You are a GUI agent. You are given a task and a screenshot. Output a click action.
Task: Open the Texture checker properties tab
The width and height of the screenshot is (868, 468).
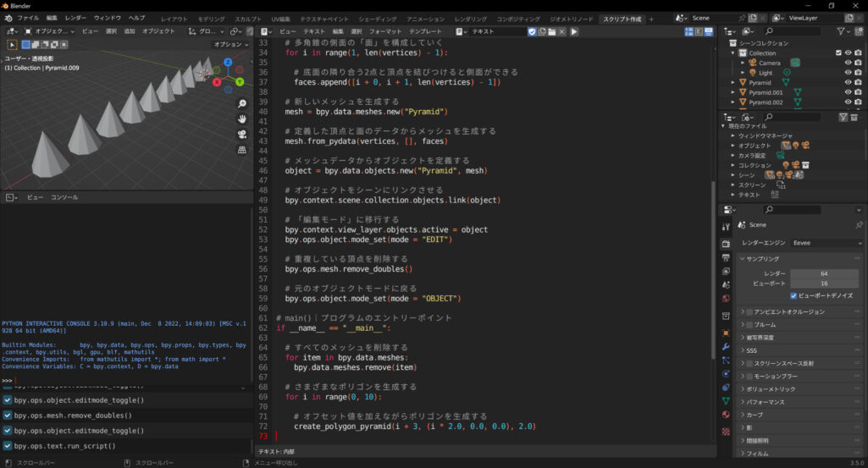[726, 431]
